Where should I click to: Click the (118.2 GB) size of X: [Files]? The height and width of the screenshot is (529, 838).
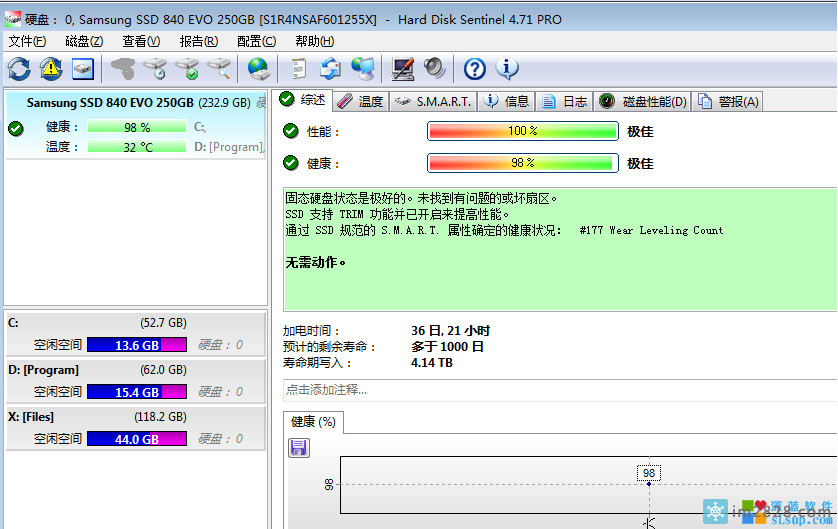tap(160, 417)
